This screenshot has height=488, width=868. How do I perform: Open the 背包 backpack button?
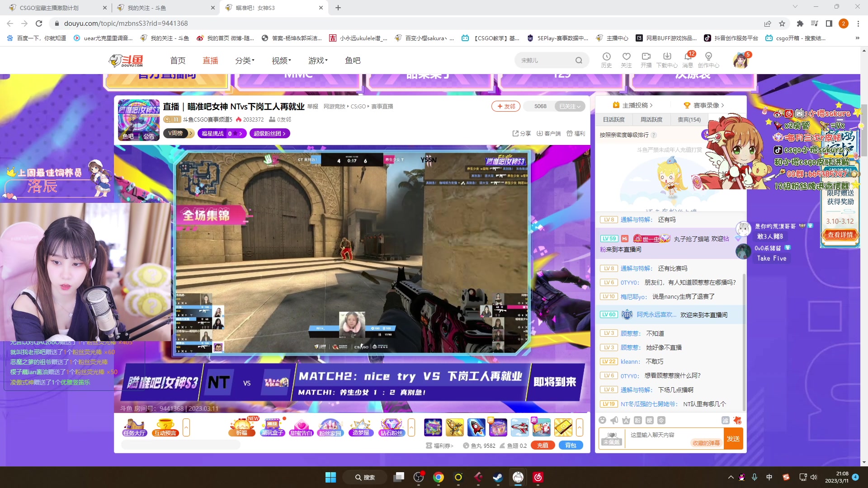tap(571, 446)
